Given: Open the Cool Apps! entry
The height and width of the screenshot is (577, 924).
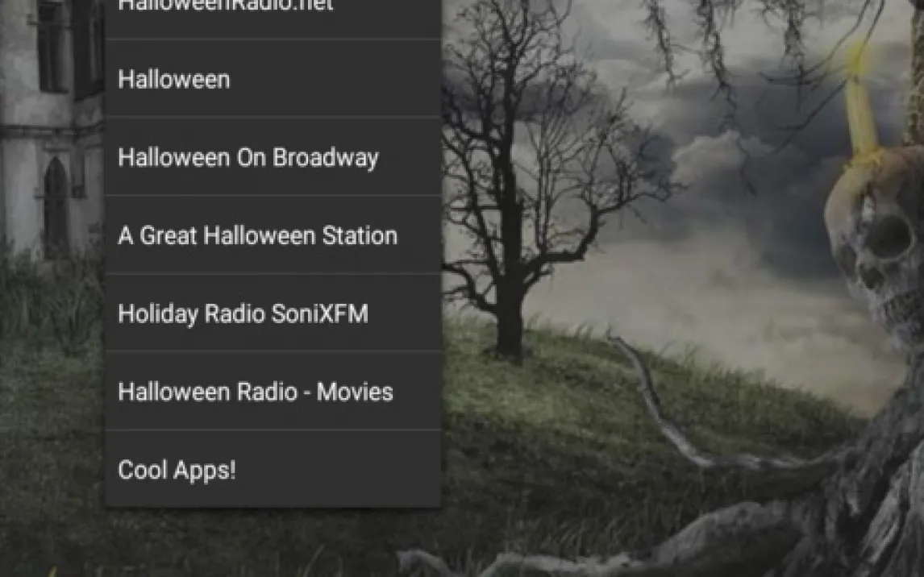Looking at the screenshot, I should coord(273,469).
